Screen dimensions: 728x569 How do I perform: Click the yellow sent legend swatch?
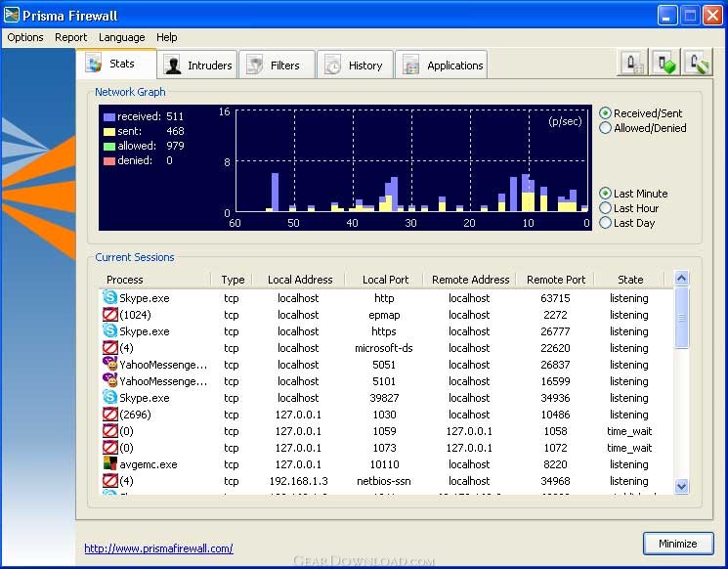(x=109, y=131)
